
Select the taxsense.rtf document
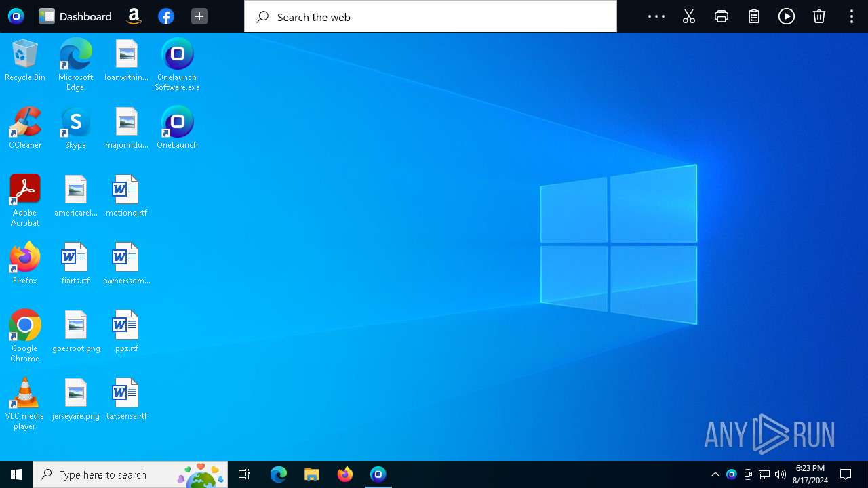pos(127,399)
